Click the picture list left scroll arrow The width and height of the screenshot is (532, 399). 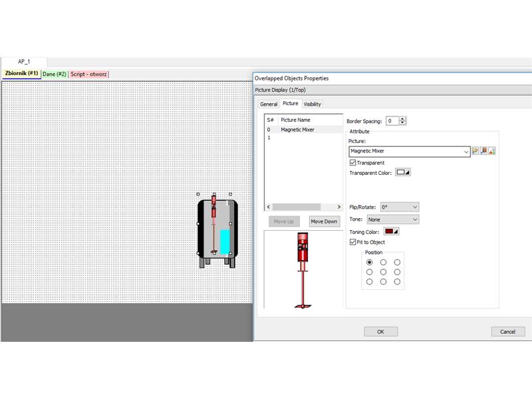(269, 207)
